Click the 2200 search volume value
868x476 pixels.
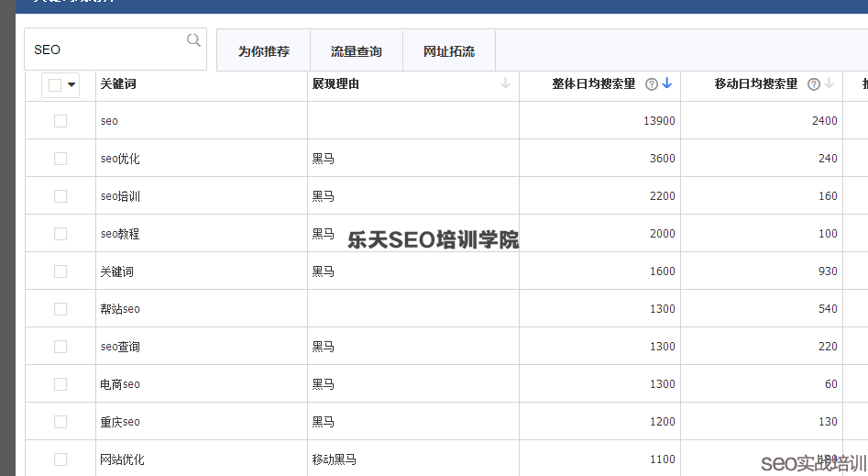[663, 196]
